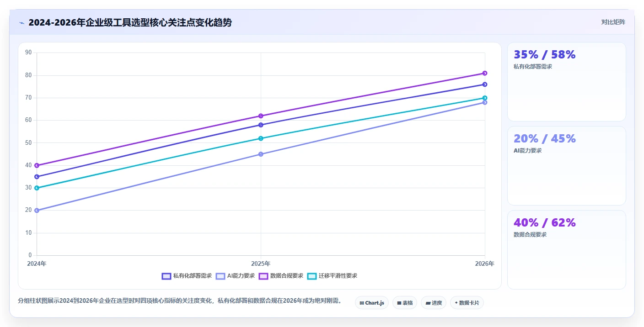
Task: Click the 对比矩阵 label in header
Action: tap(613, 22)
